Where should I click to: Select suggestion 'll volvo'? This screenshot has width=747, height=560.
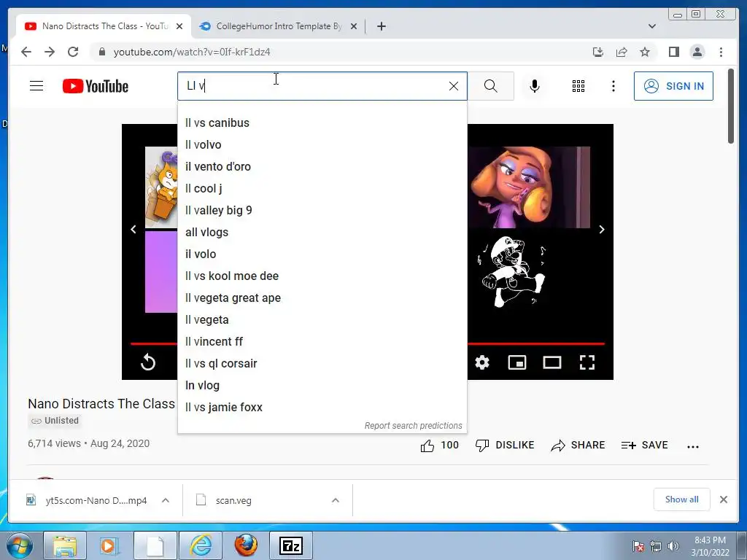(322, 145)
